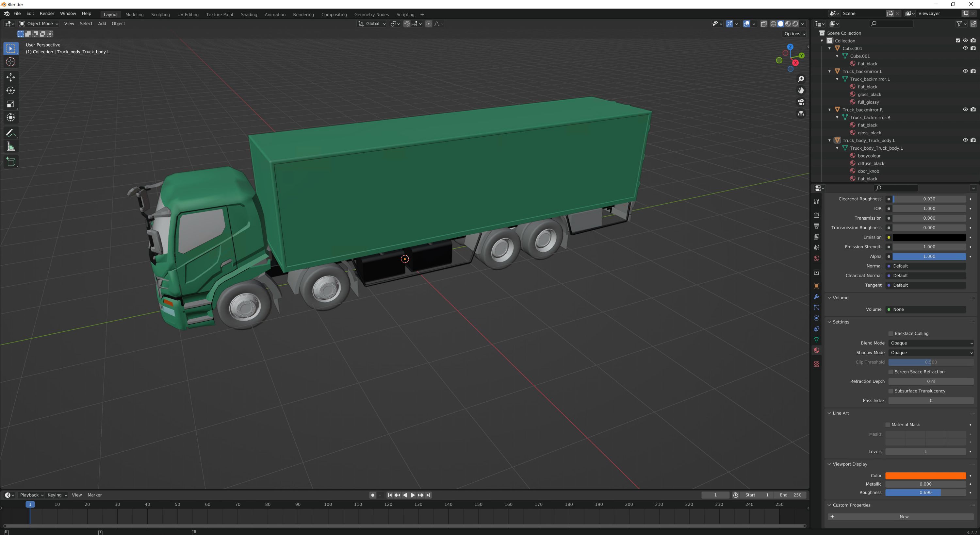Click New custom property button
The image size is (980, 535).
pyautogui.click(x=901, y=516)
